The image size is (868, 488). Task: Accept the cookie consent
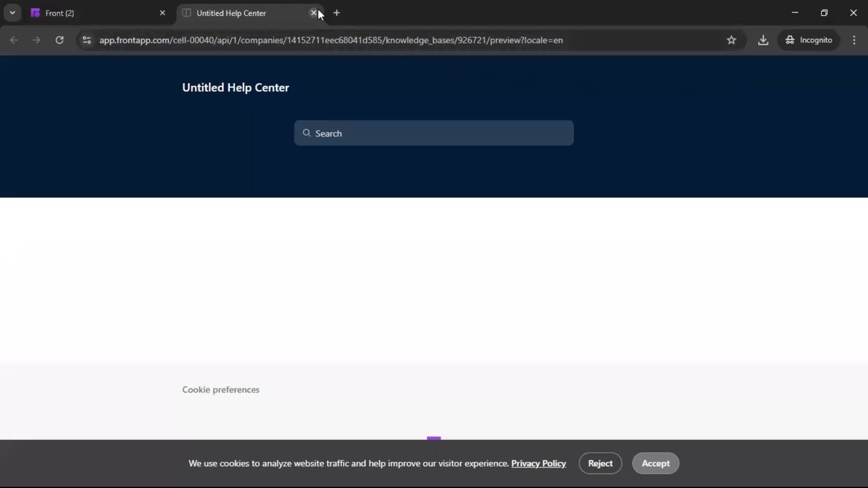point(655,463)
